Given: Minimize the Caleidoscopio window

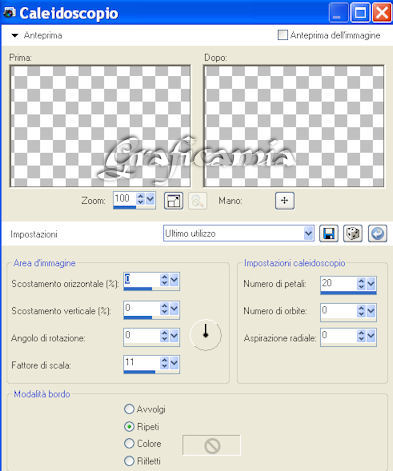Looking at the screenshot, I should click(338, 13).
